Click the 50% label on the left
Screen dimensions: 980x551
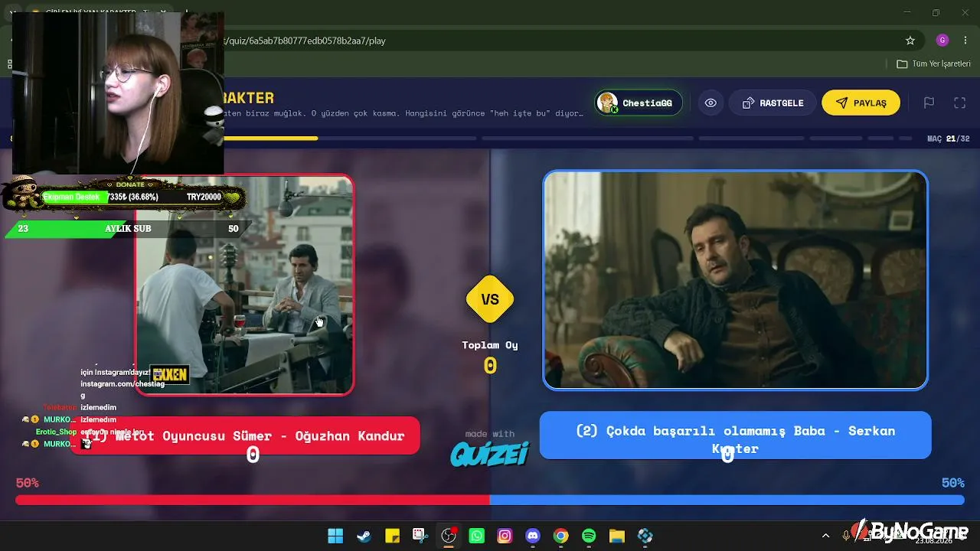(27, 483)
